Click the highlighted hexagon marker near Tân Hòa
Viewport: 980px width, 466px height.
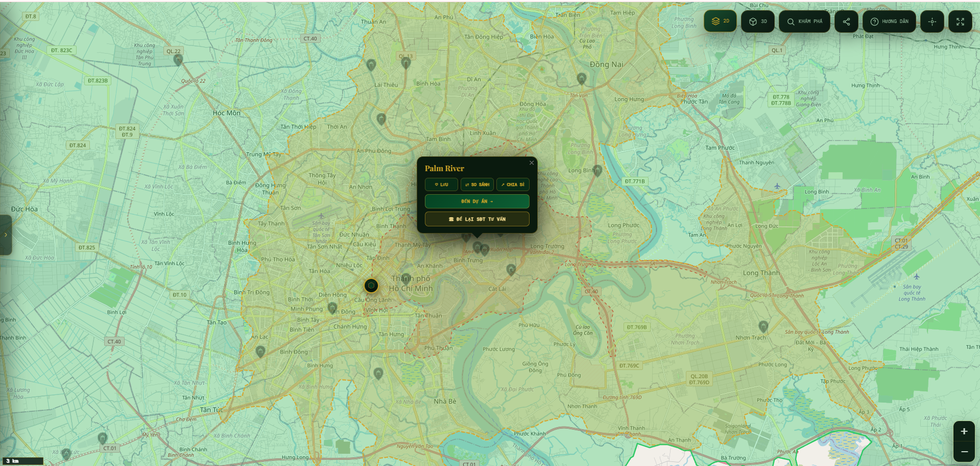(x=371, y=286)
